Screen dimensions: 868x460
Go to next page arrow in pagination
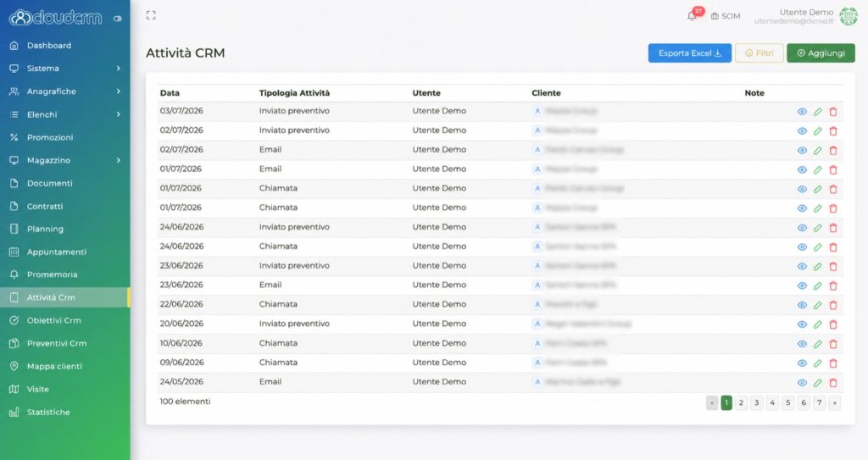(x=835, y=403)
